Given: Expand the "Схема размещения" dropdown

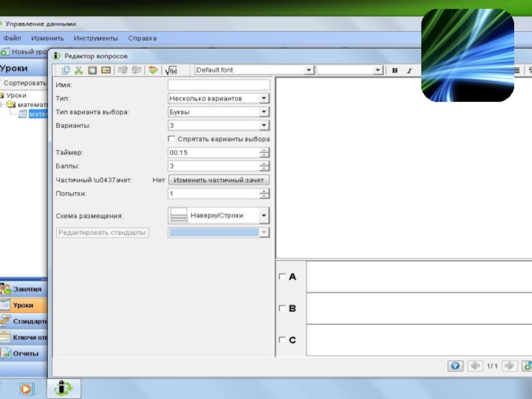Looking at the screenshot, I should pyautogui.click(x=264, y=215).
